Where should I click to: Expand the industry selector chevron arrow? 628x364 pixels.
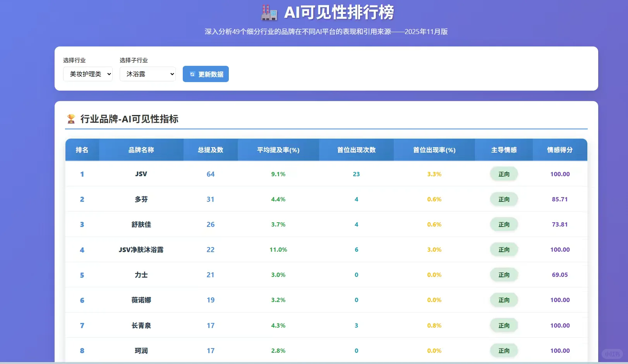tap(109, 74)
